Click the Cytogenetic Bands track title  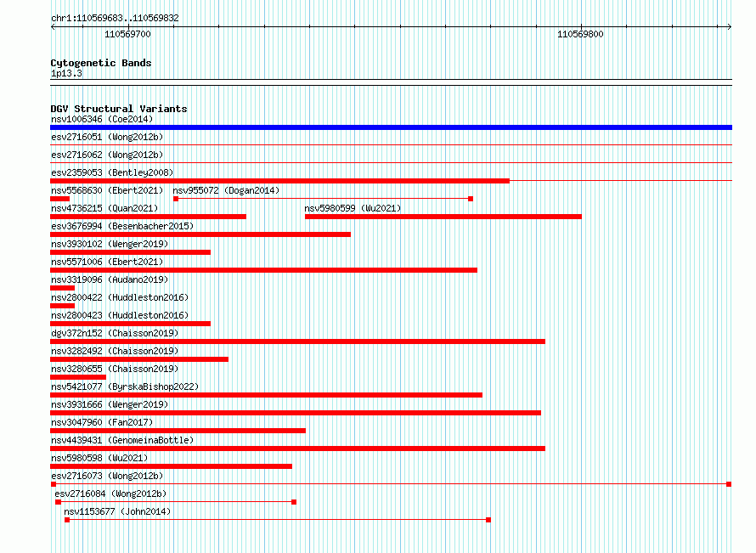click(101, 63)
